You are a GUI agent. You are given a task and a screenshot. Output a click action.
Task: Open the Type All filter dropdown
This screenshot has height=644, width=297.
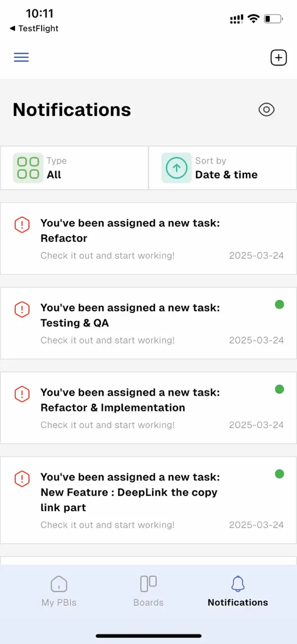(x=74, y=168)
